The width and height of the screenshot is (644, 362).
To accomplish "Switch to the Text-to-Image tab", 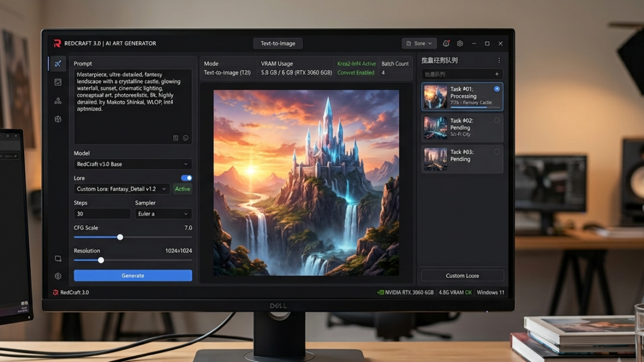I will (278, 43).
